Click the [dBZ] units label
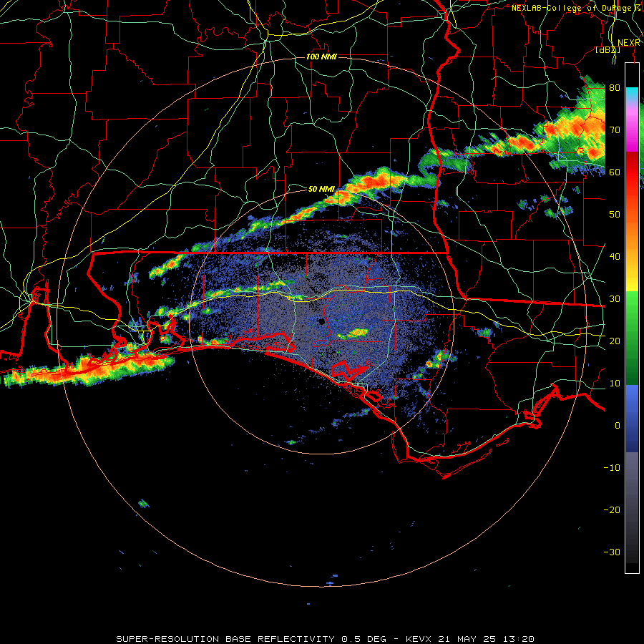 (x=608, y=50)
